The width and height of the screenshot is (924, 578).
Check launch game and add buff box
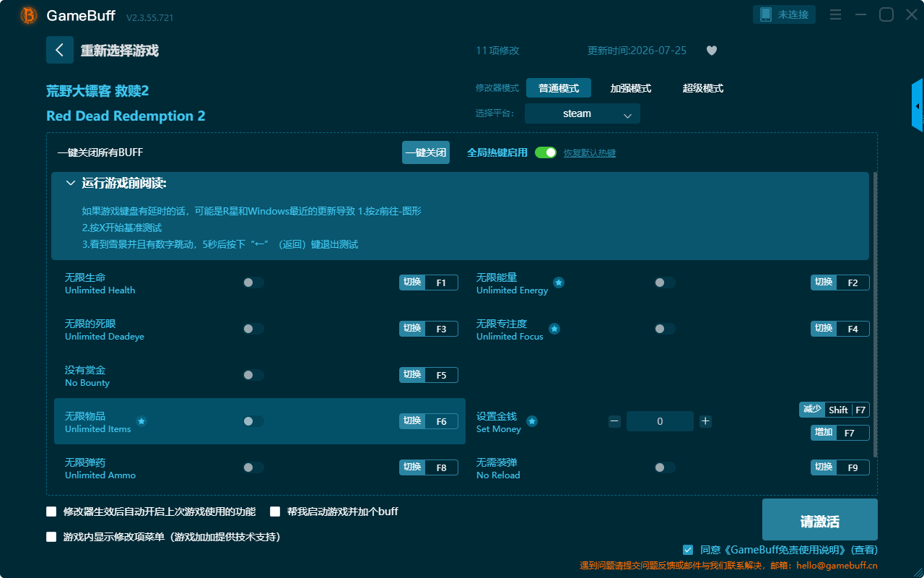pos(275,512)
